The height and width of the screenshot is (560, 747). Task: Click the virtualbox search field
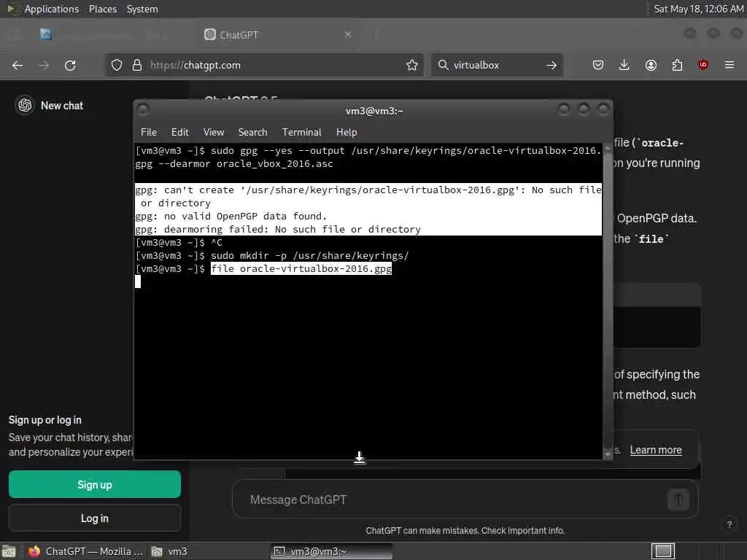pyautogui.click(x=495, y=65)
